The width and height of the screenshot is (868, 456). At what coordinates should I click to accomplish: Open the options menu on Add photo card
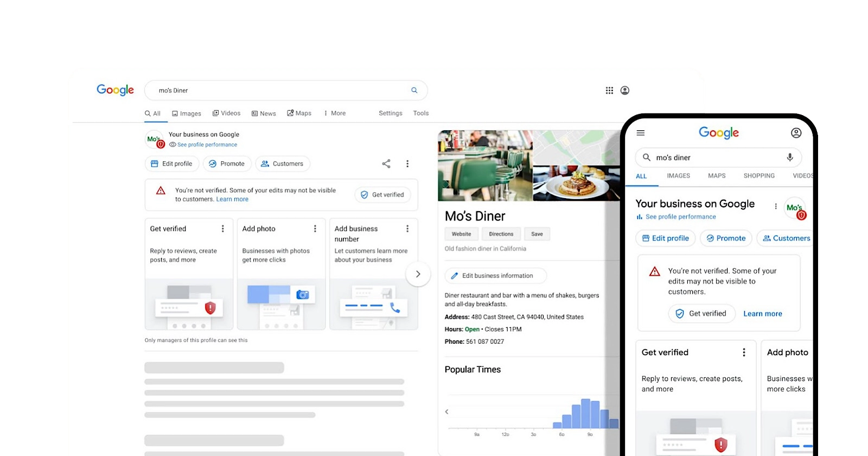coord(315,229)
